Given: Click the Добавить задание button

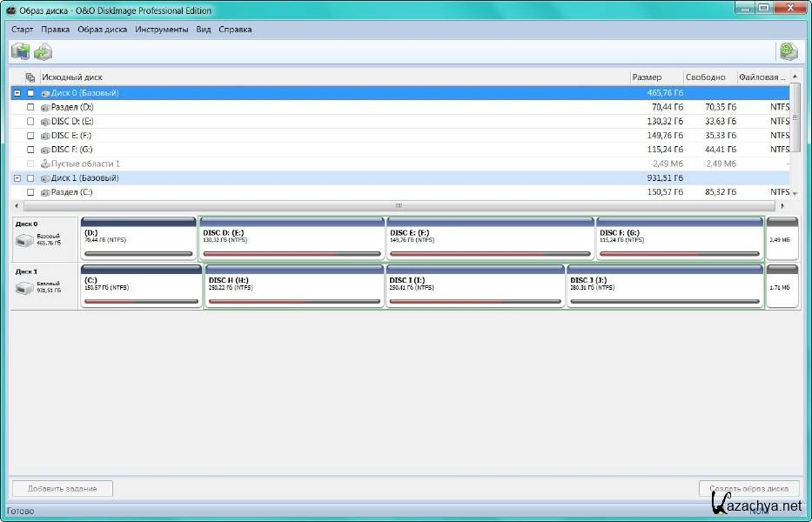Looking at the screenshot, I should click(62, 488).
